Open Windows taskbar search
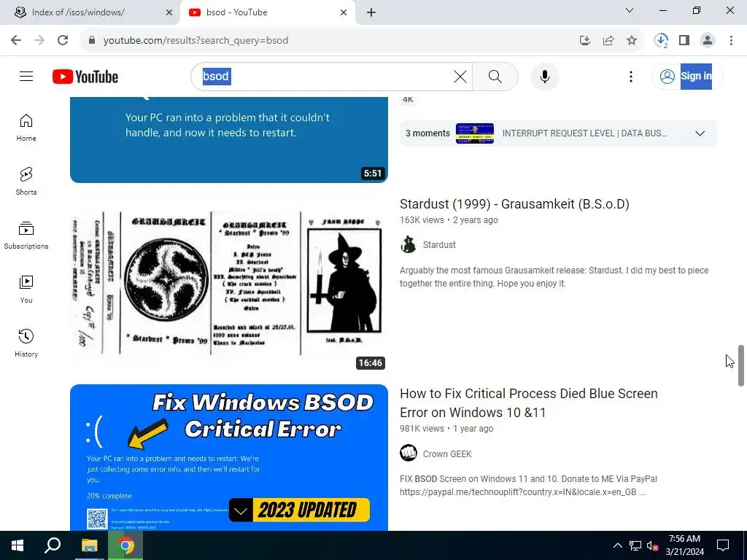747x560 pixels. click(53, 545)
